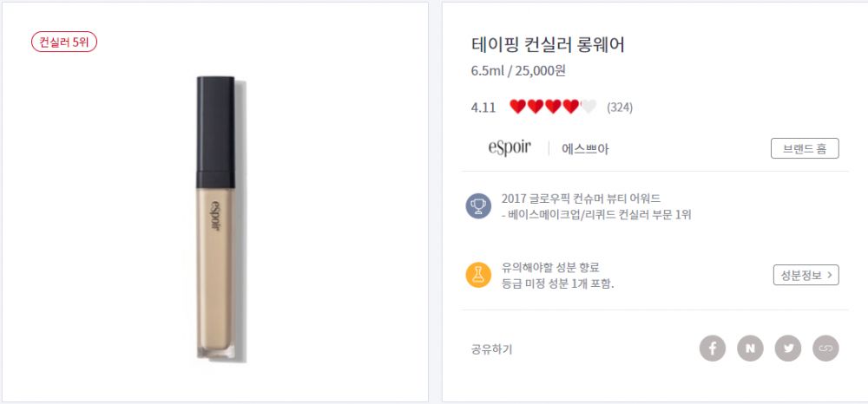Screen dimensions: 868x404
Task: Go to 브랜드 홈 page
Action: point(805,148)
